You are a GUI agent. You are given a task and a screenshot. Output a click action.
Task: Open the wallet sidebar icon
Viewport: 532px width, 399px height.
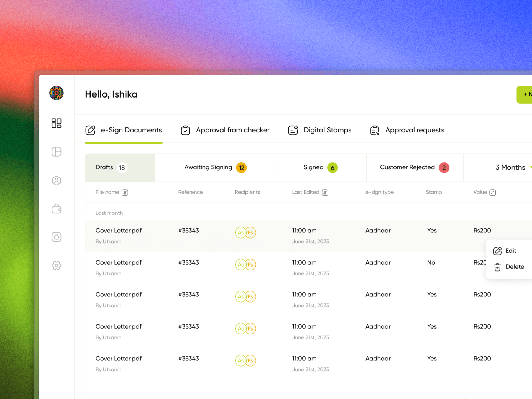coord(56,209)
